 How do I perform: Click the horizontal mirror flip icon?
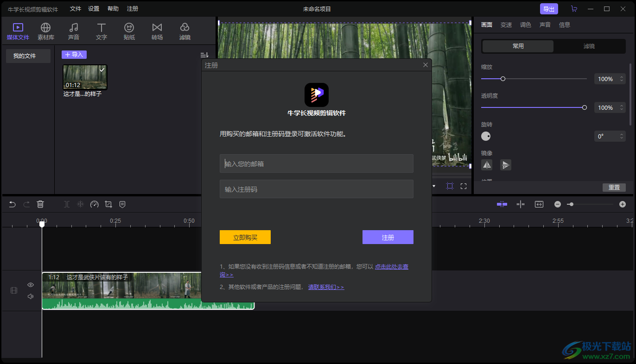coord(487,165)
